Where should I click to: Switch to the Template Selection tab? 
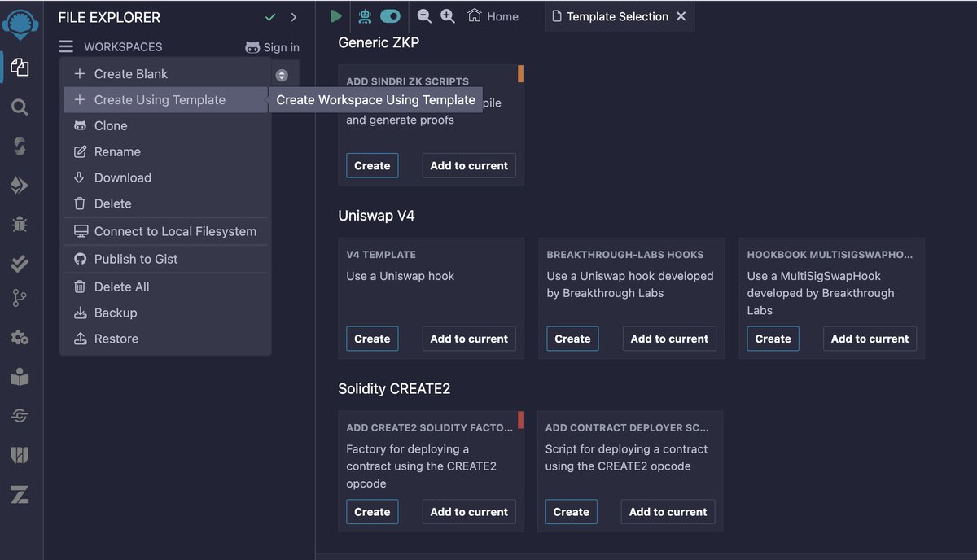tap(609, 16)
